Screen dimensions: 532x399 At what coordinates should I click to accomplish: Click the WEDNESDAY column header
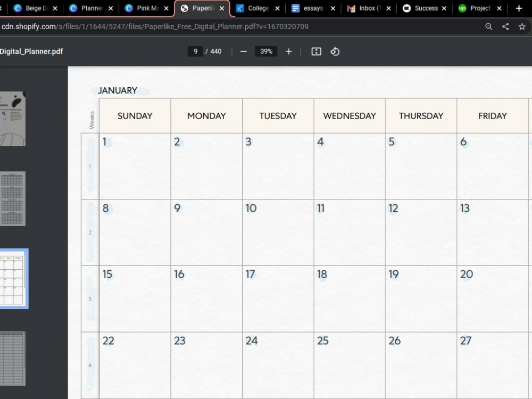(x=350, y=116)
